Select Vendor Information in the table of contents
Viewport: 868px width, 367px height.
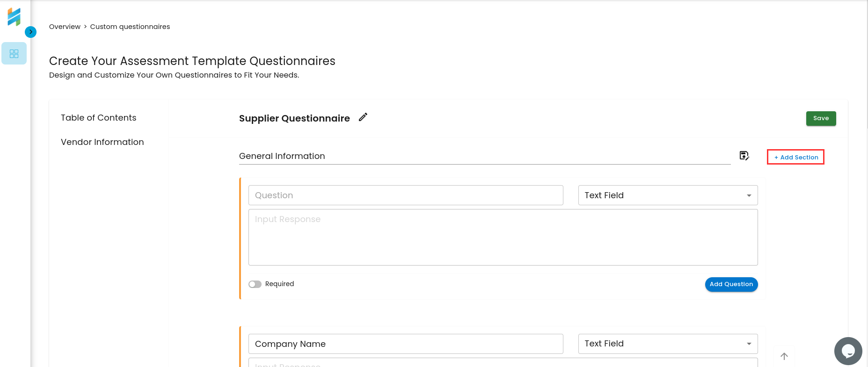click(x=102, y=142)
